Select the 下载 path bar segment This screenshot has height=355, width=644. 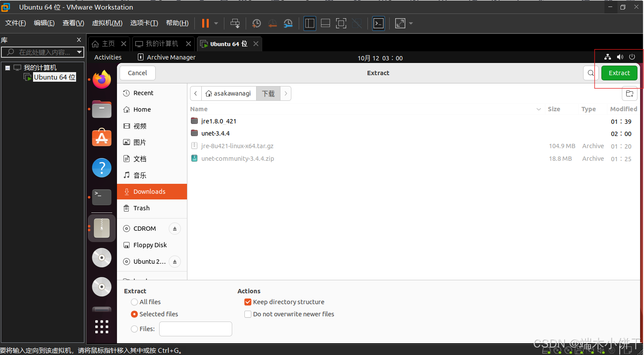[268, 93]
